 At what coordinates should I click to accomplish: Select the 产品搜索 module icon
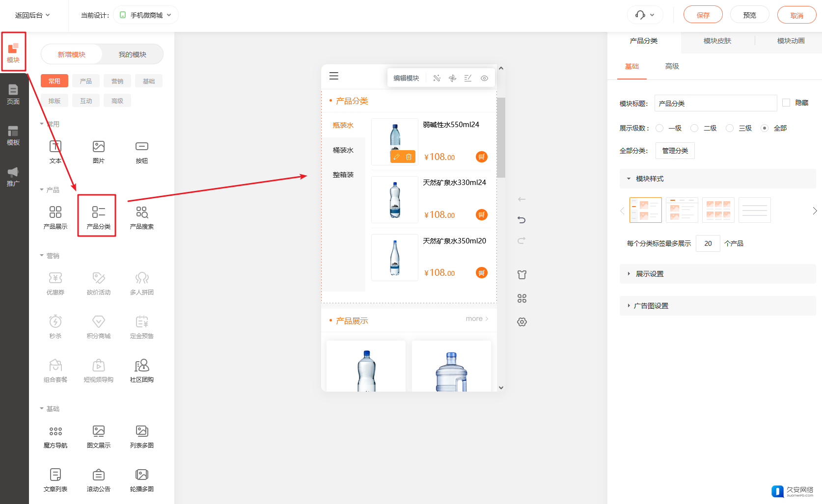coord(141,217)
